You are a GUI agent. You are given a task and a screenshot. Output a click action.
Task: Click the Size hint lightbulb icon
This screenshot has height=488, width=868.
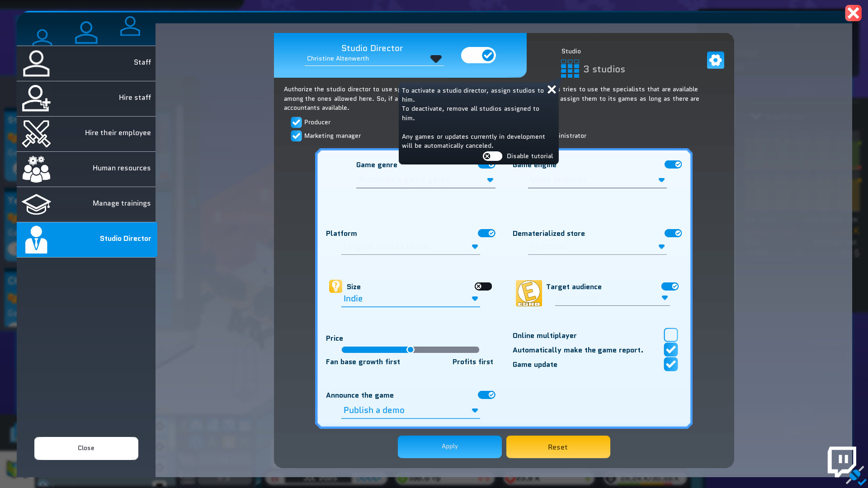point(335,286)
